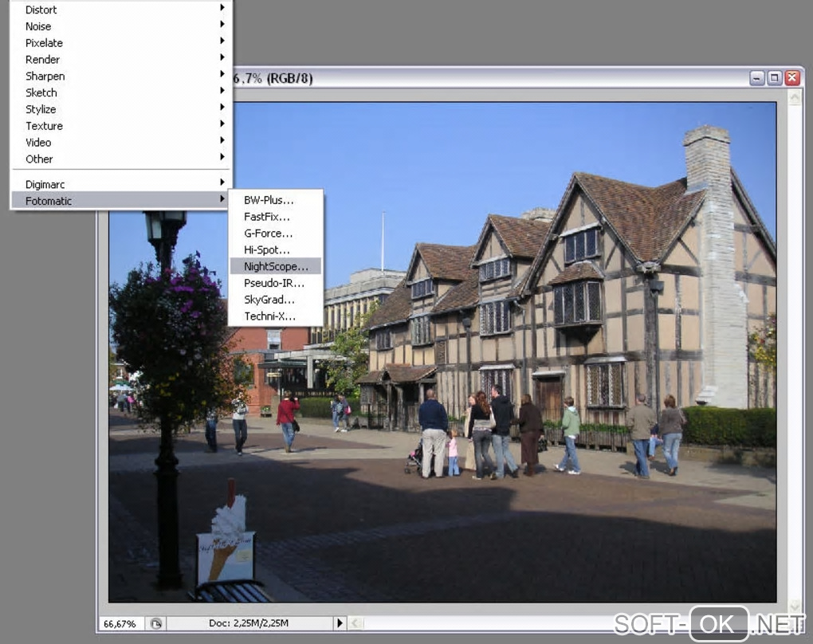The image size is (813, 644).
Task: Launch the Pseudo-IR filter
Action: (275, 283)
